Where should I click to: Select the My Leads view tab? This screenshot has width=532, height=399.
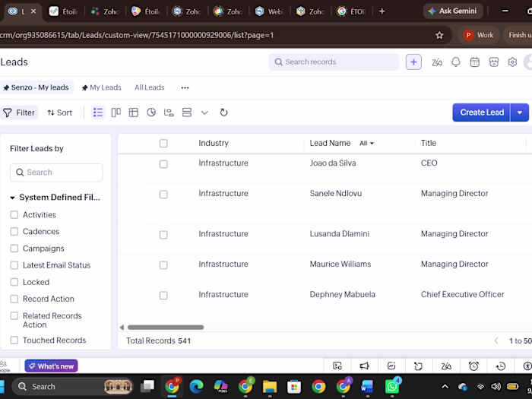(101, 87)
